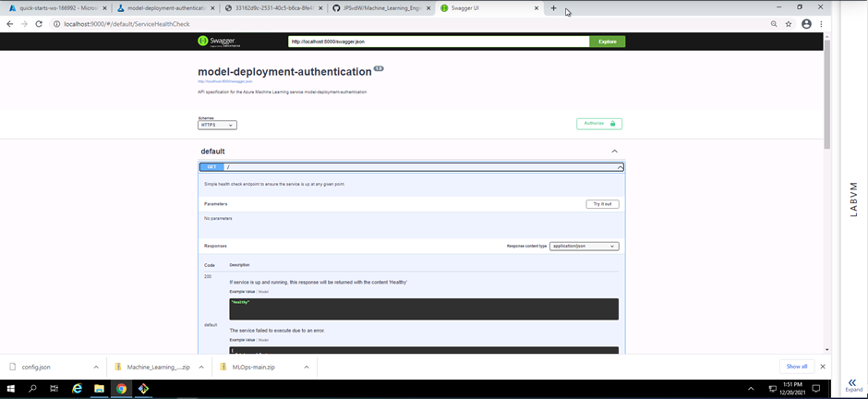
Task: Click the Authorize button with lock
Action: pos(599,124)
